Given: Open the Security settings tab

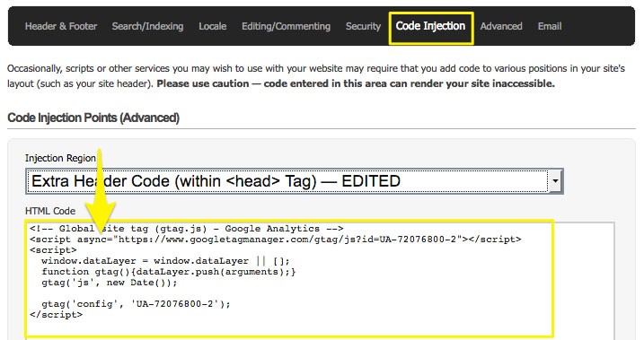Looking at the screenshot, I should pos(363,26).
